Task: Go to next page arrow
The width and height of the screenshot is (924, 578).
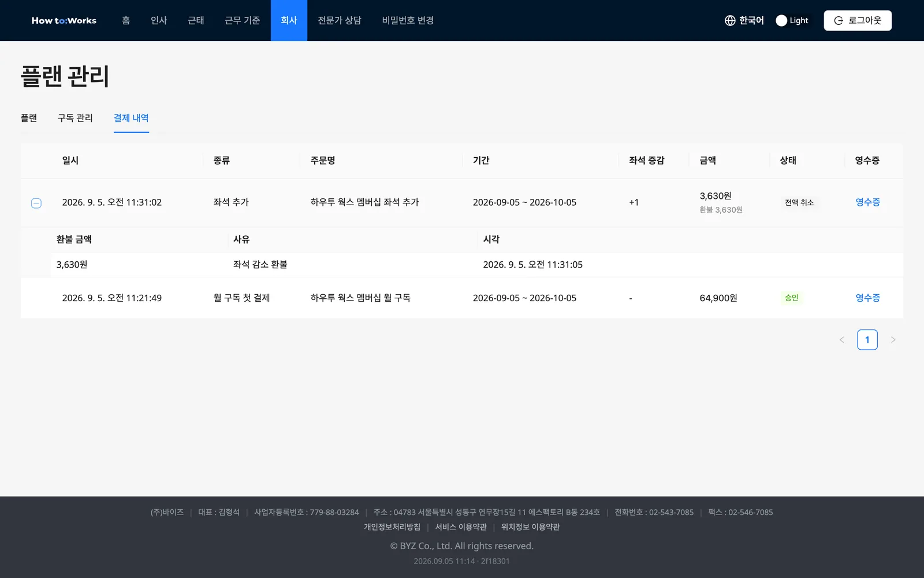Action: 893,340
